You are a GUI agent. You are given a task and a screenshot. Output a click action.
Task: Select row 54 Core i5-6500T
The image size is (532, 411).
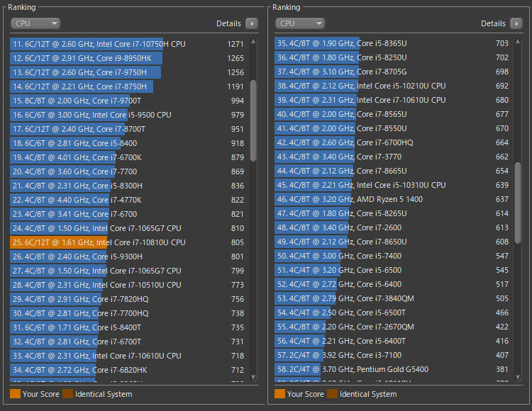coord(392,313)
